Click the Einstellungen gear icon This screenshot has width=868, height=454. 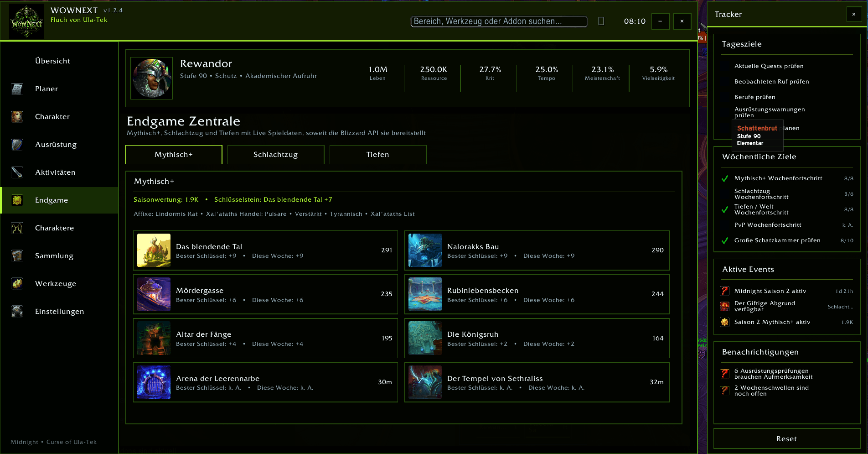coord(17,312)
